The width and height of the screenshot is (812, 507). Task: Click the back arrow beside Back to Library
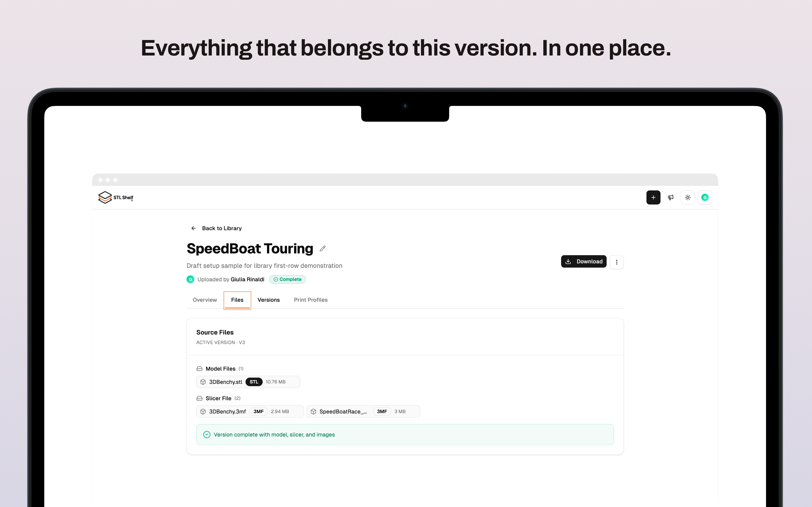coord(193,228)
